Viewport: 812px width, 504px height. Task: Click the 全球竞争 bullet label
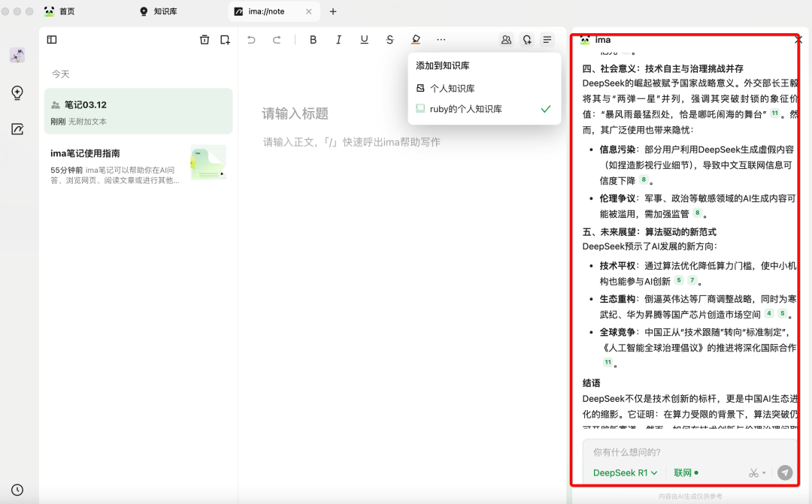(x=617, y=332)
